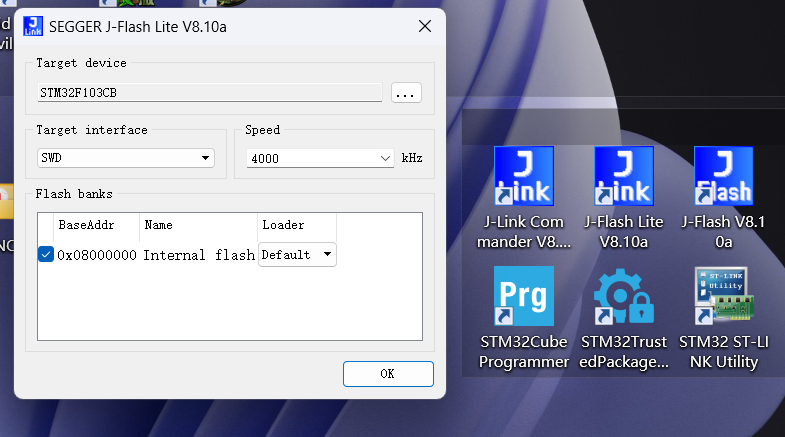The image size is (785, 437).
Task: Uncheck the 0x08000000 flash bank checkbox
Action: [46, 254]
